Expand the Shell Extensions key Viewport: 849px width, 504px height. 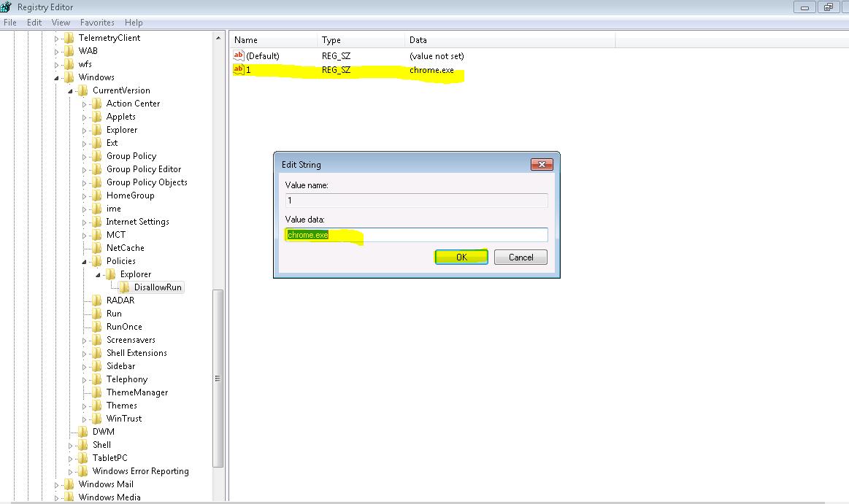[x=84, y=354]
